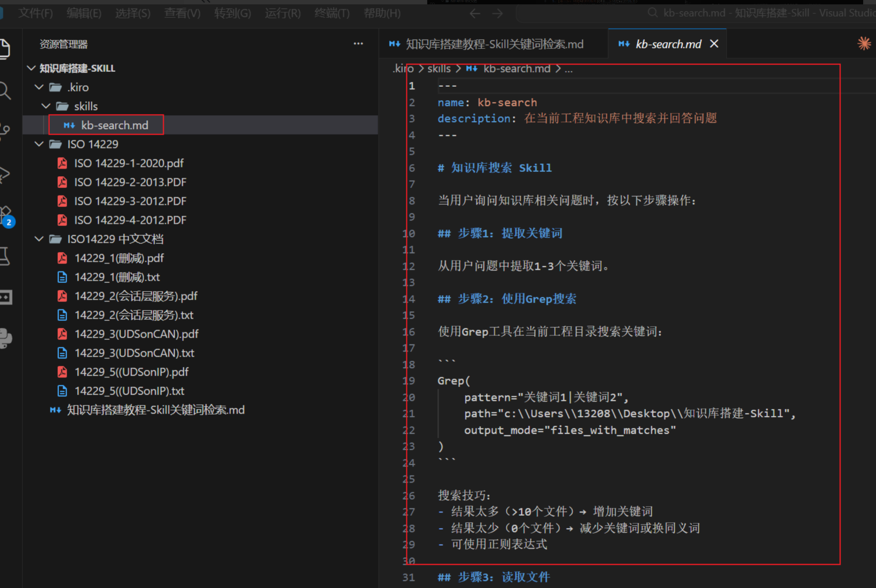This screenshot has width=876, height=588.
Task: Open the Remote Explorer monitor icon
Action: (x=5, y=297)
